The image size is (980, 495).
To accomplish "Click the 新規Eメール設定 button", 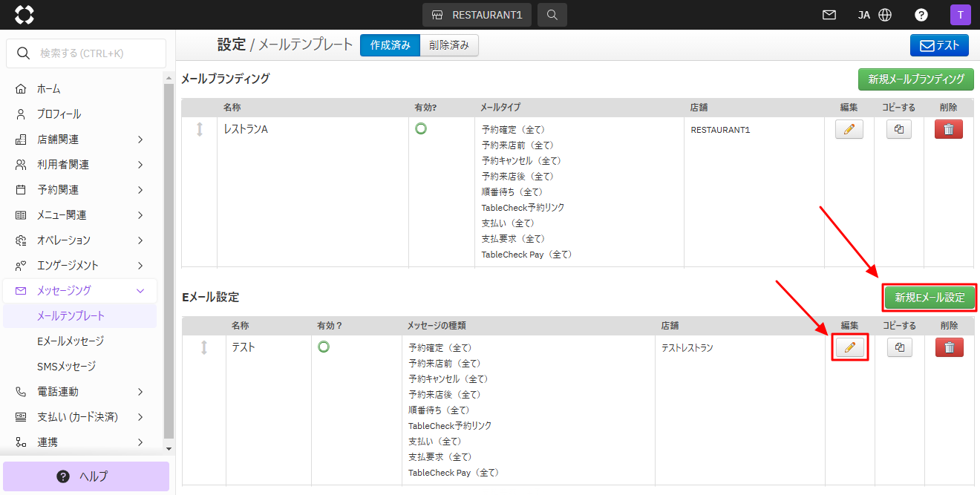I will pyautogui.click(x=930, y=298).
